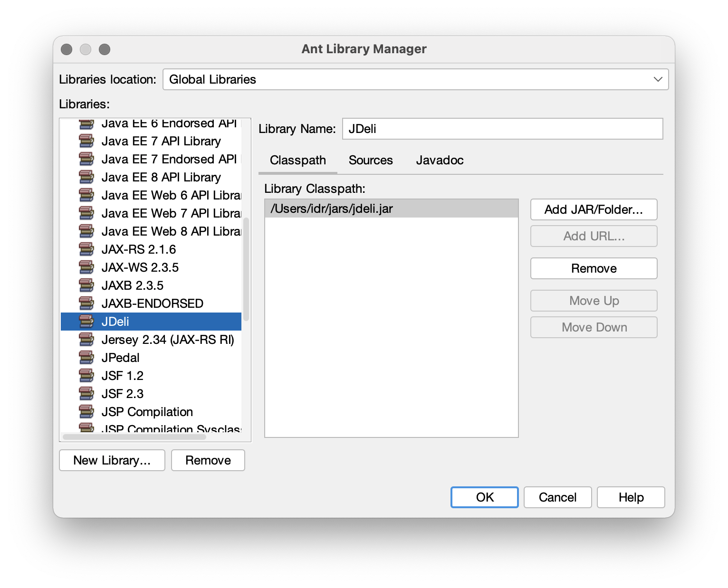Screen dimensions: 728x588
Task: Click the icon next to JSP Compilation
Action: click(x=87, y=411)
